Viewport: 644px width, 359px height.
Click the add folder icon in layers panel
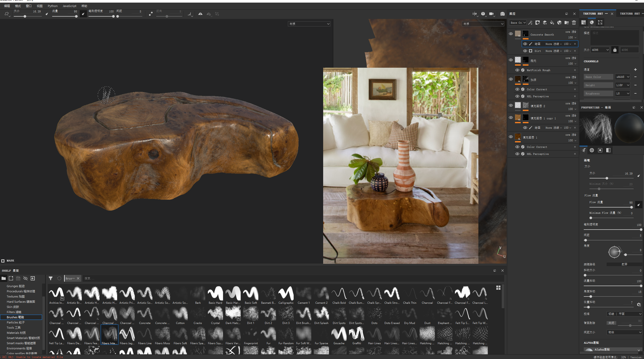coord(567,23)
